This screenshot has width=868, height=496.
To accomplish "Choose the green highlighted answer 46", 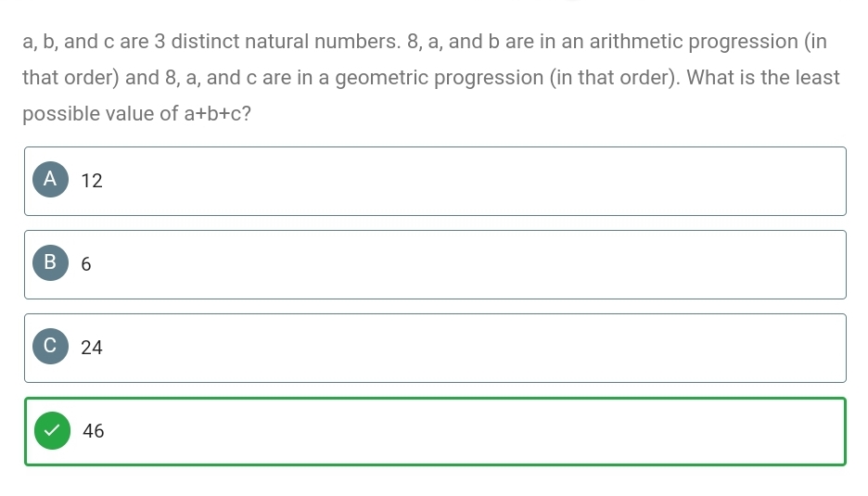I will click(x=435, y=431).
